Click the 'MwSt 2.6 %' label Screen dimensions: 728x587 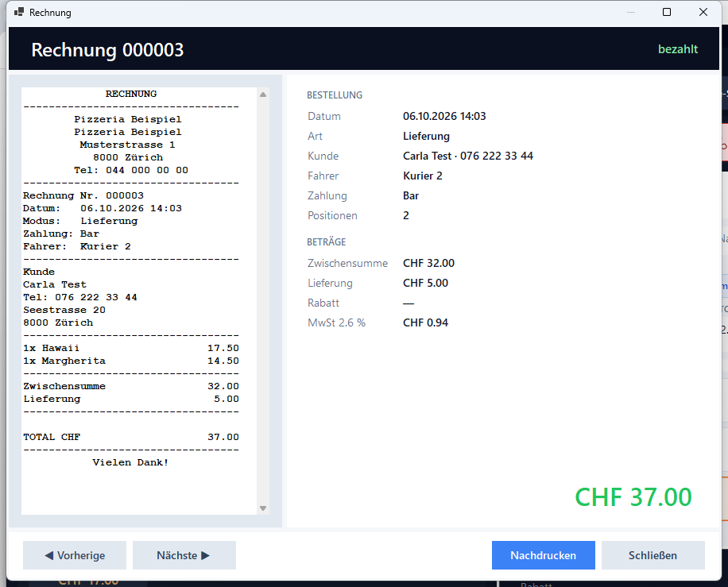pos(337,322)
